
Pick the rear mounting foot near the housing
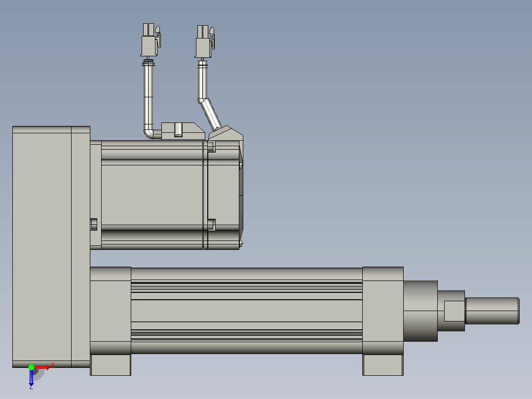tap(111, 365)
